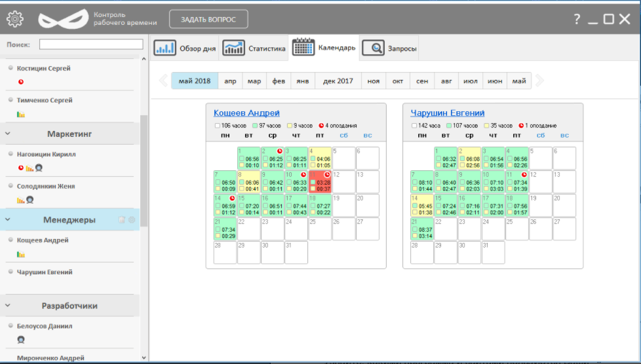Click late clock icon on Кощеев May 10
Image resolution: width=641 pixels, height=364 pixels.
click(303, 175)
